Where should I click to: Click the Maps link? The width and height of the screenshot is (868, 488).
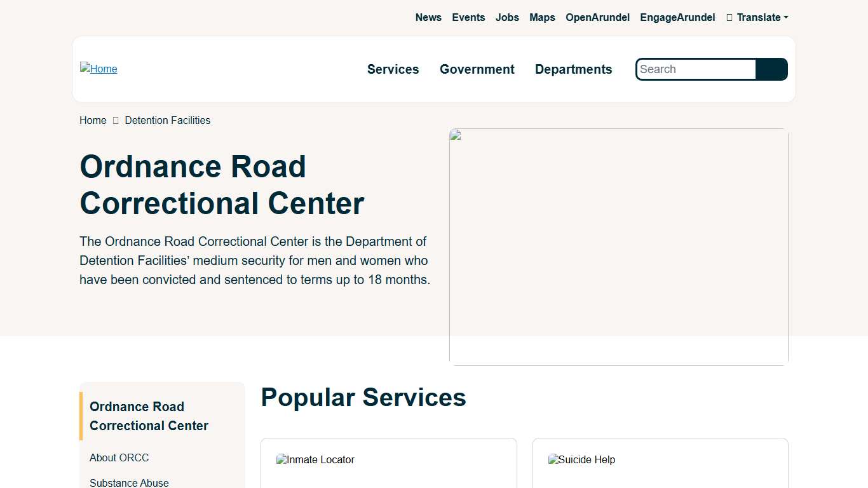(x=542, y=17)
